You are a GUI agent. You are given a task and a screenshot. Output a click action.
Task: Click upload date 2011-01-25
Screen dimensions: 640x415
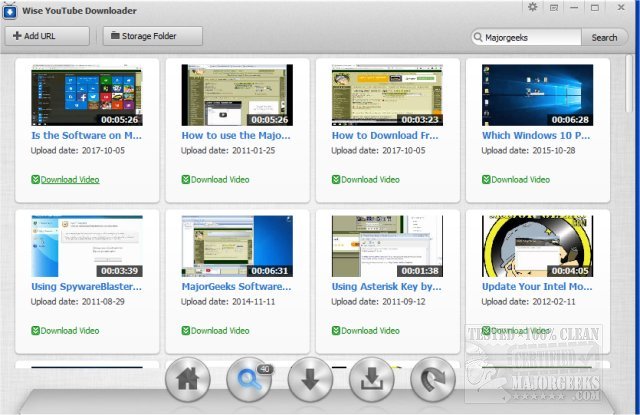pyautogui.click(x=253, y=151)
